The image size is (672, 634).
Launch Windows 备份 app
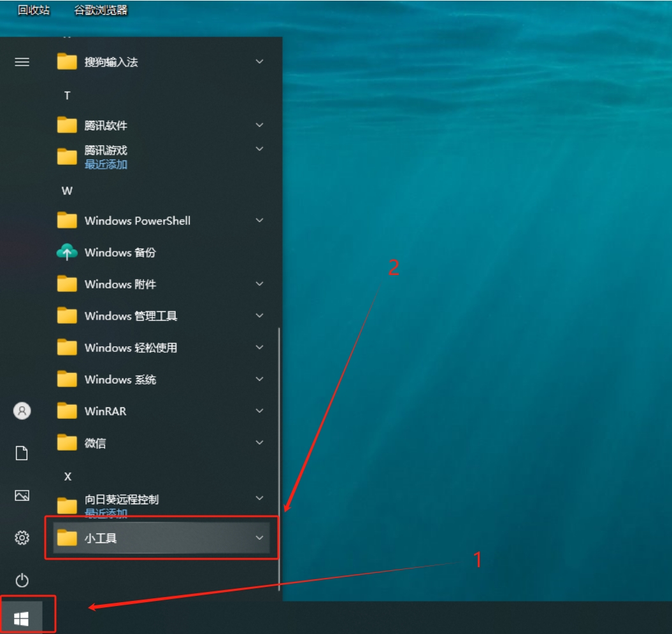120,253
